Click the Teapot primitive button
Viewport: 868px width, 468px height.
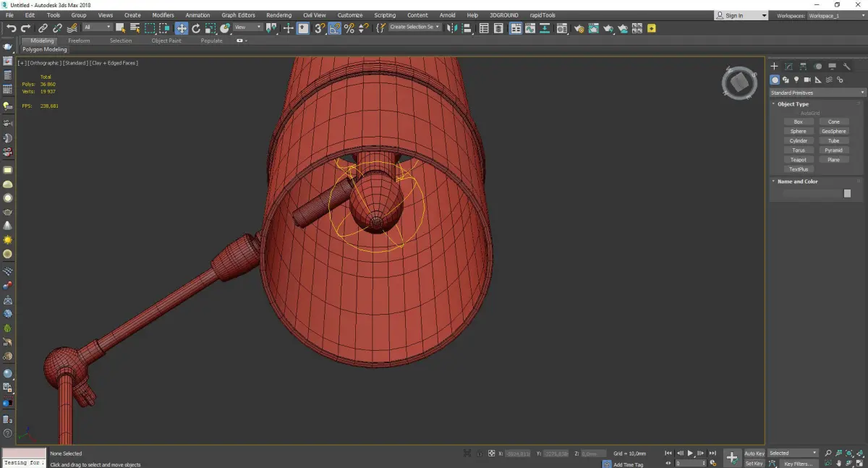click(798, 160)
